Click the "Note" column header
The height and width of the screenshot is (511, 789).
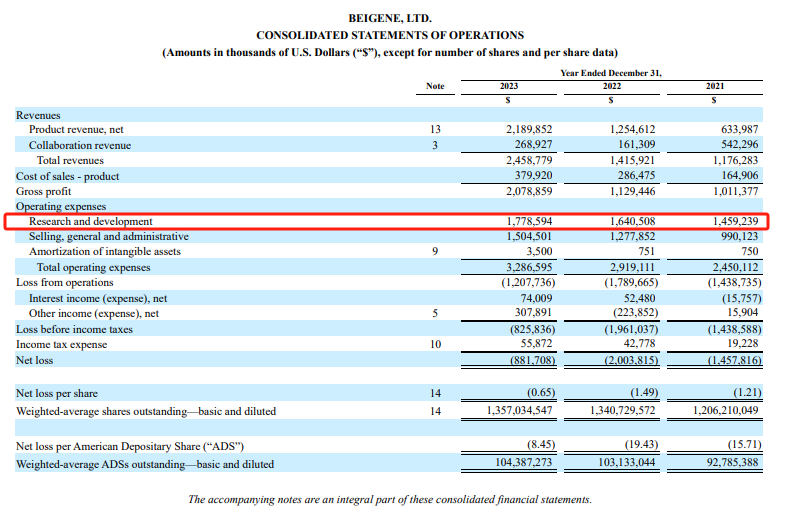(435, 86)
